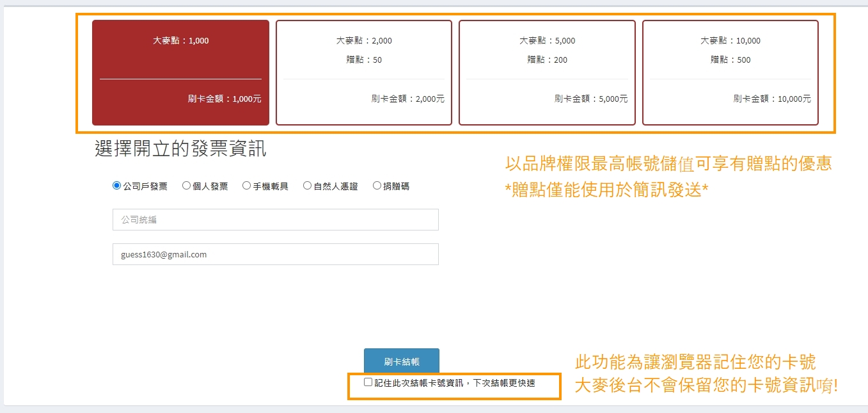Click the 公司統編 input field
The image size is (868, 413).
pyautogui.click(x=275, y=220)
